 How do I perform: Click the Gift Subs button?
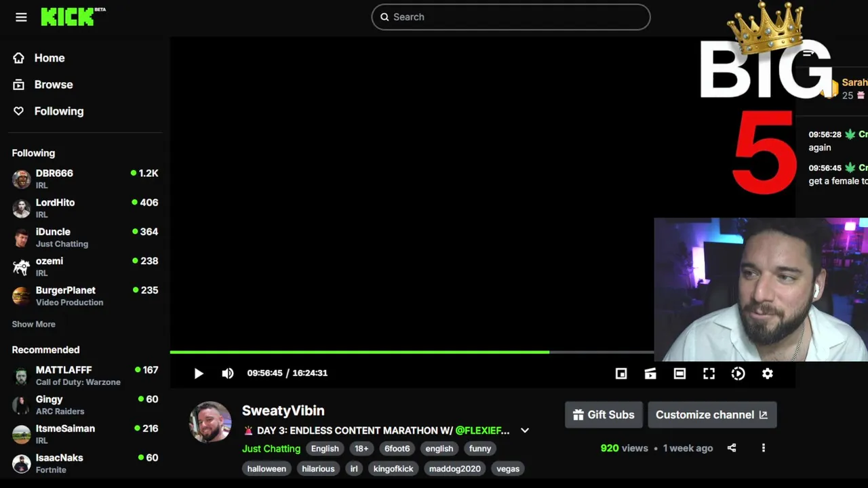coord(604,415)
